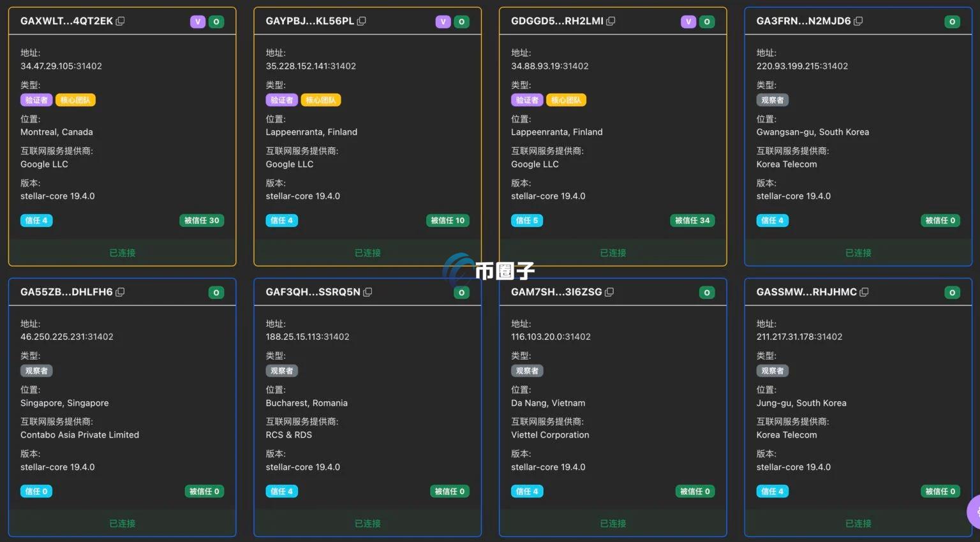Click green O badge on GAXWLT card
The height and width of the screenshot is (542, 980).
pos(216,22)
